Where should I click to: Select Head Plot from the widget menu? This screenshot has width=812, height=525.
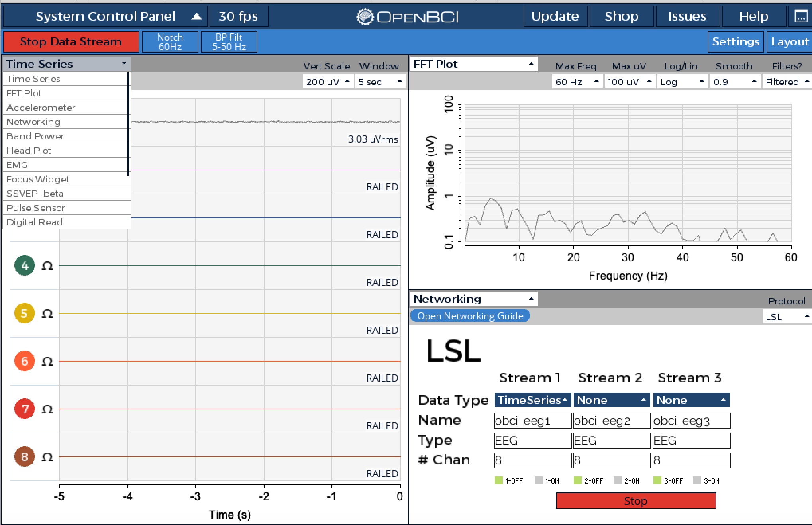(29, 150)
